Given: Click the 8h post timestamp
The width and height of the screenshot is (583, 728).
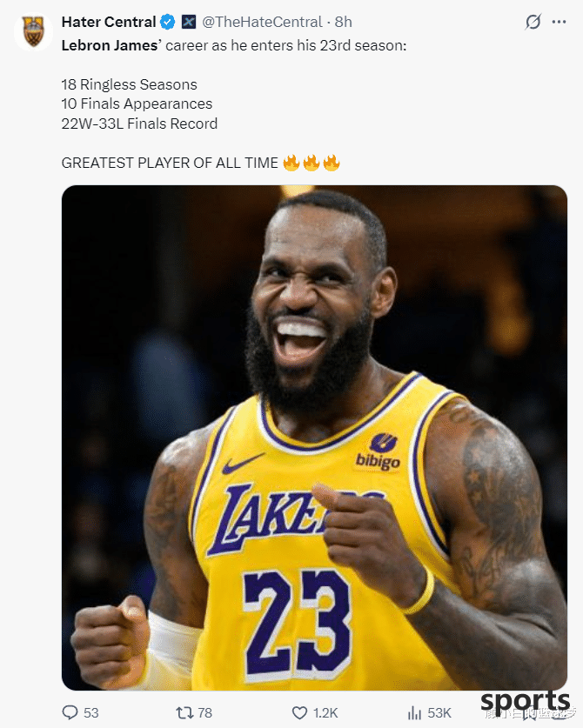Looking at the screenshot, I should [344, 22].
